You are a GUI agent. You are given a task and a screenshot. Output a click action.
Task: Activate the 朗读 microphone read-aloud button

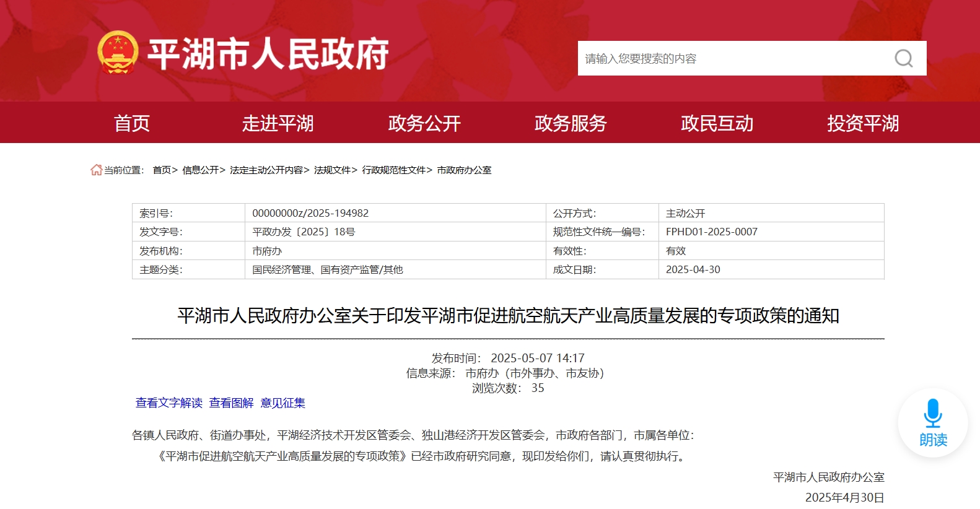click(932, 423)
